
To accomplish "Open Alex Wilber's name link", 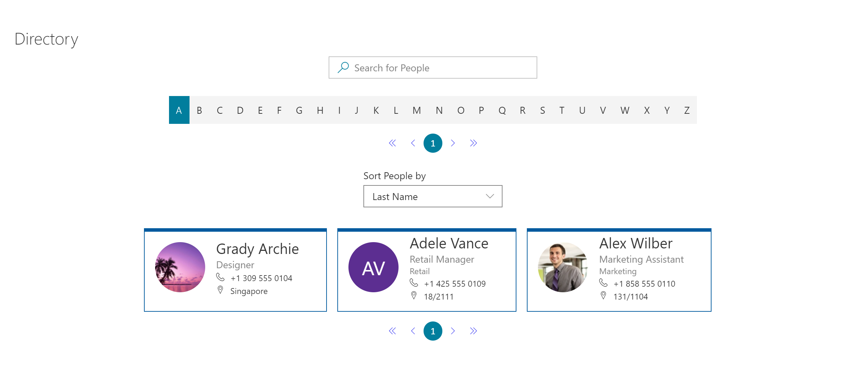I will click(636, 243).
